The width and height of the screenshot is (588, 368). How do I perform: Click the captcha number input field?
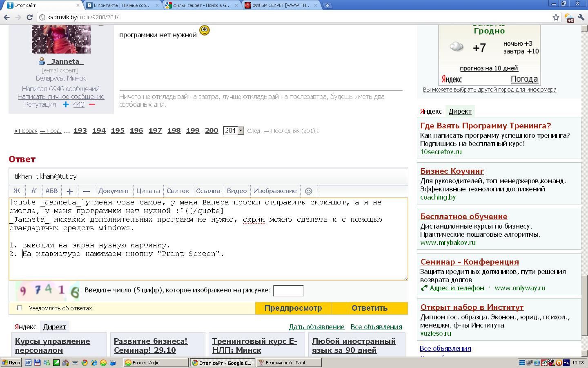click(x=288, y=291)
